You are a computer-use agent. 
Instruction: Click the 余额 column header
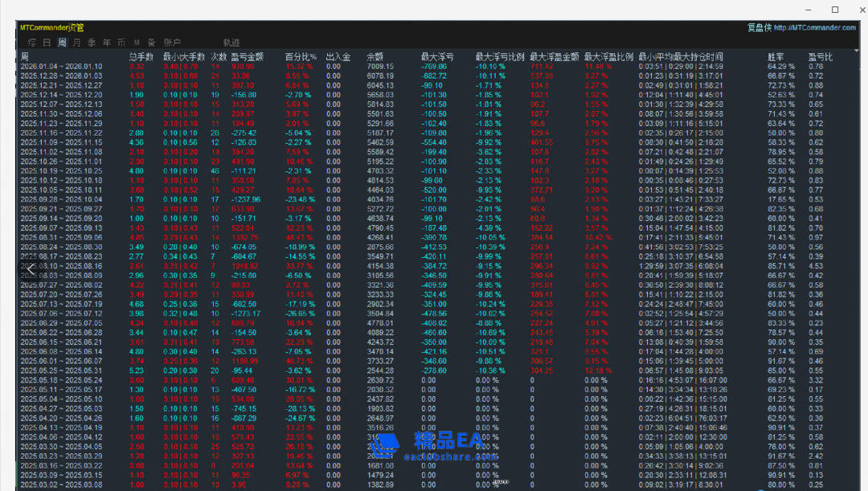point(375,57)
